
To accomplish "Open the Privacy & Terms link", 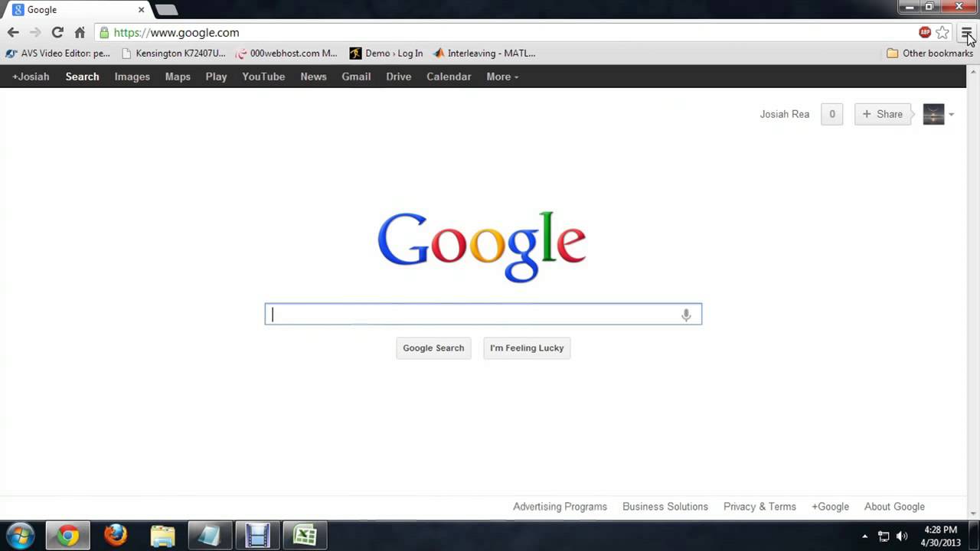I will pos(759,507).
